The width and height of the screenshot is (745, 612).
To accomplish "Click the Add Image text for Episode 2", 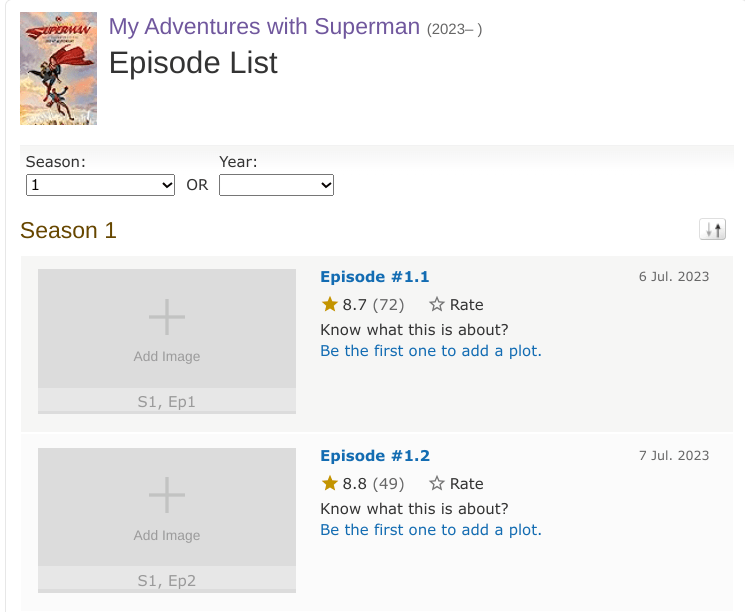I will click(x=167, y=536).
